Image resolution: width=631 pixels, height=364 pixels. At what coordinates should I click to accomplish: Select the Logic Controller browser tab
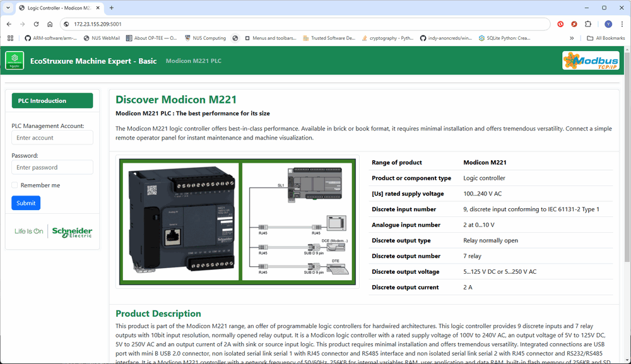click(59, 8)
